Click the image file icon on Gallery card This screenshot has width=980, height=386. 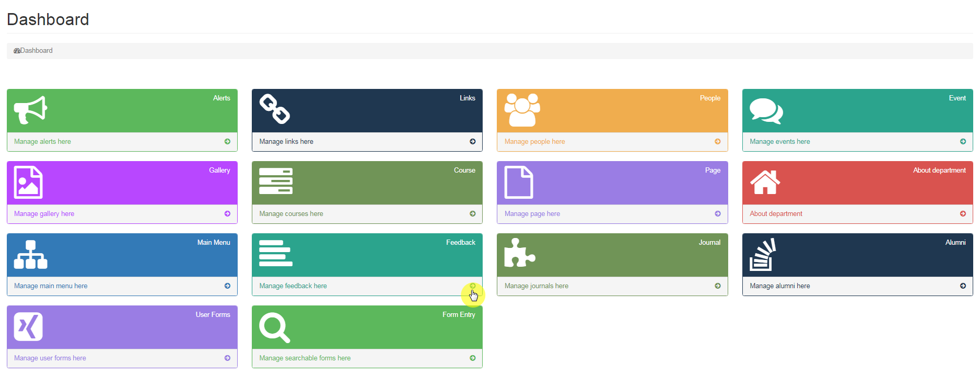tap(28, 183)
